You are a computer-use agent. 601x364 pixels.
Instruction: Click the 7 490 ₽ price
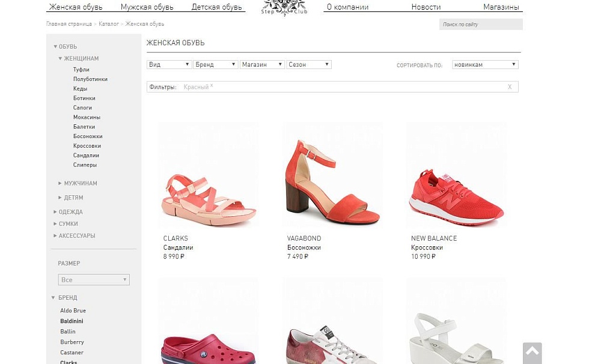tap(298, 256)
